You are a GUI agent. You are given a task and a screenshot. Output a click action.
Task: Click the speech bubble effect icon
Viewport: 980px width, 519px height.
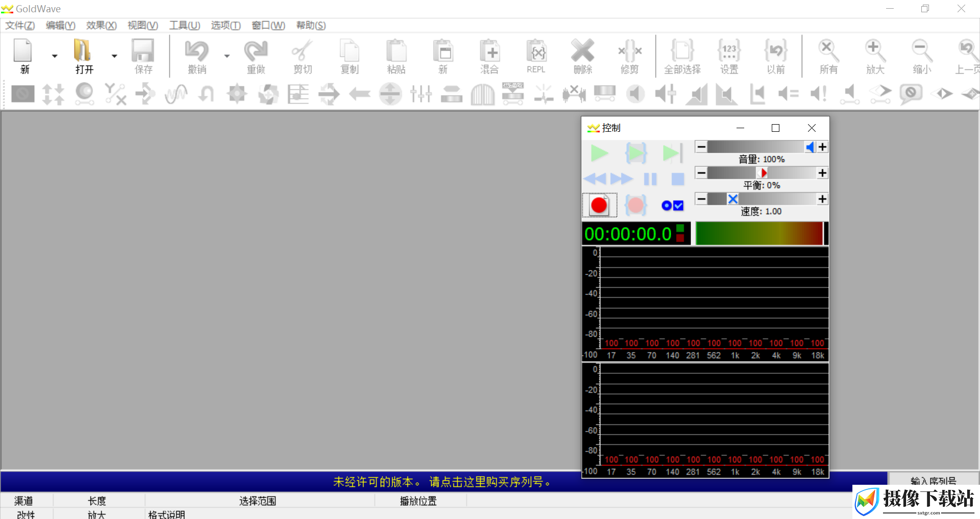911,94
